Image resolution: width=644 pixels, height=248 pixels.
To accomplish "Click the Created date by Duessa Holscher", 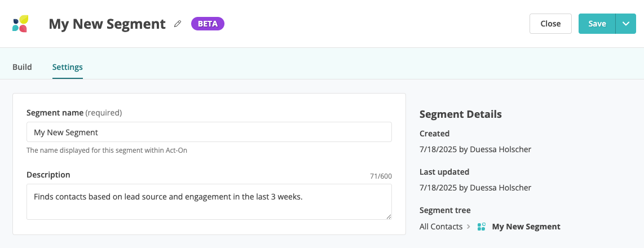I will [x=475, y=149].
